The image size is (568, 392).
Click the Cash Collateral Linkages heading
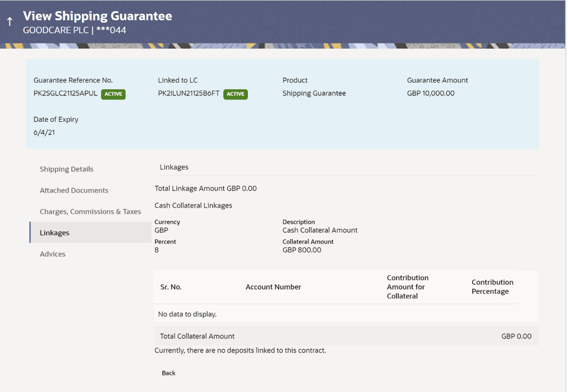[x=193, y=205]
